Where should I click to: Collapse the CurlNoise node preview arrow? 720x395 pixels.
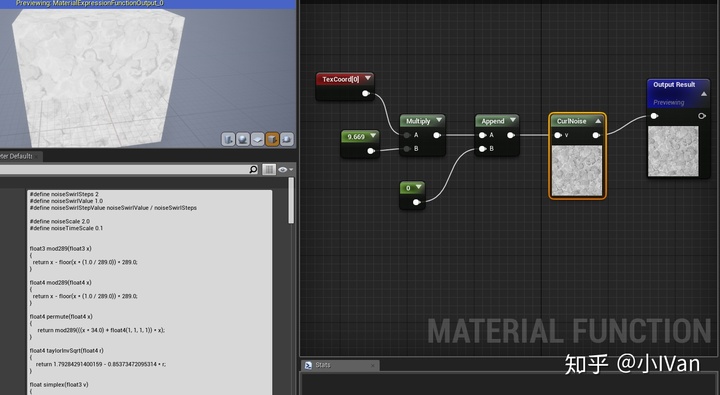pos(598,121)
